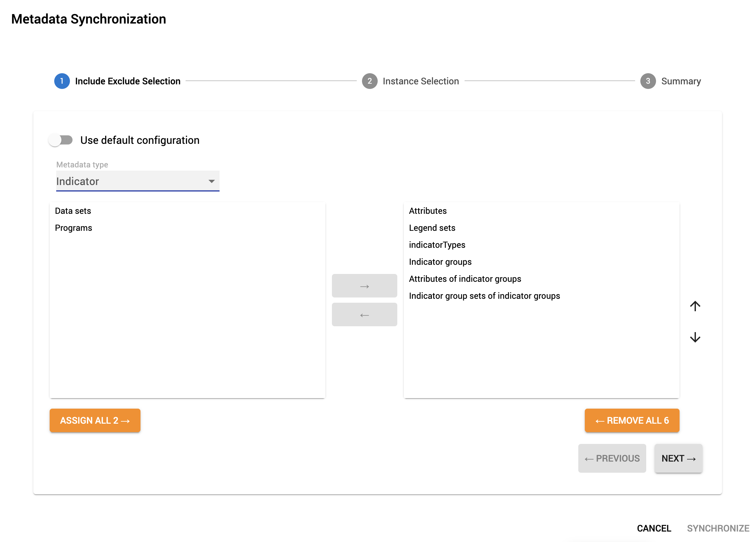Click the upward reorder arrow icon
The height and width of the screenshot is (542, 756).
(x=696, y=306)
